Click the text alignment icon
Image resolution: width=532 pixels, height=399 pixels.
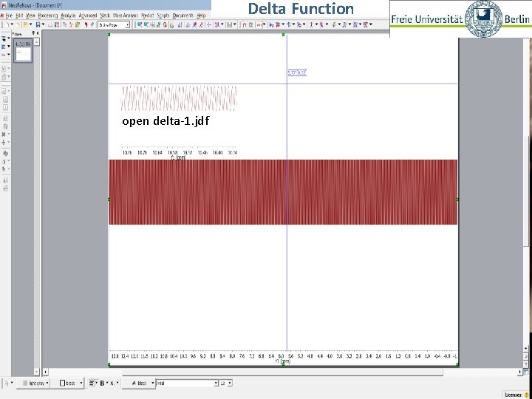[92, 383]
